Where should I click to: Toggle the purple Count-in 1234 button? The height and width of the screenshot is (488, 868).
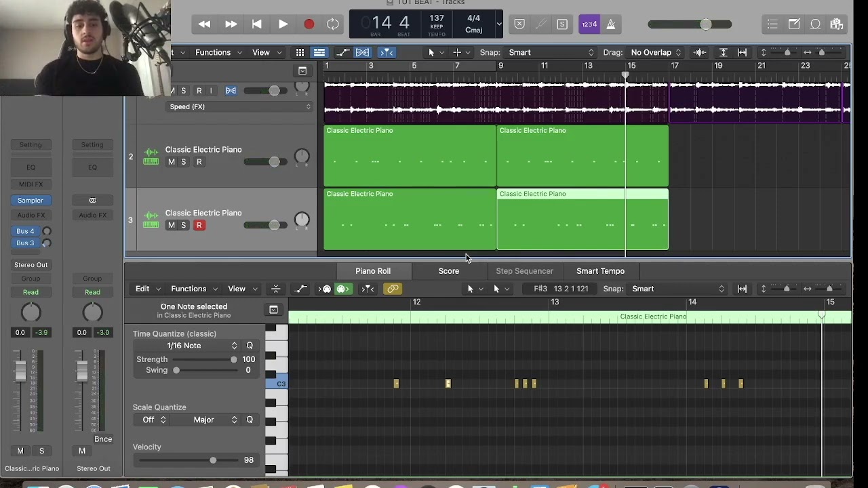[x=589, y=24]
